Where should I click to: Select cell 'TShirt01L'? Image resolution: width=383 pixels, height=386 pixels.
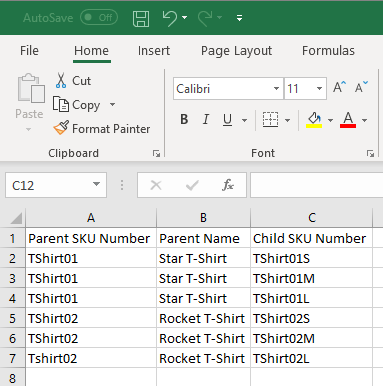[311, 298]
